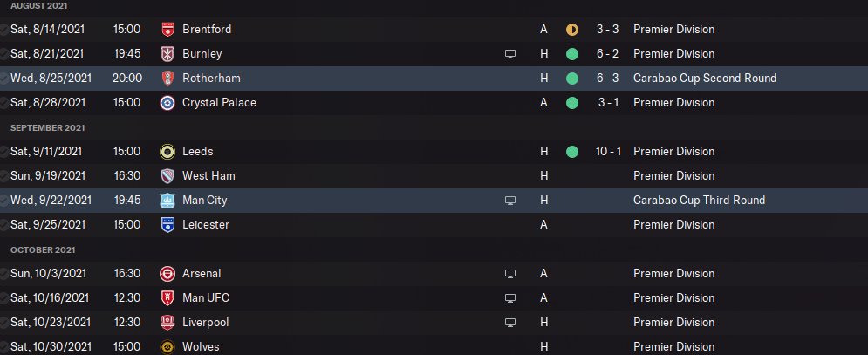Click the Brentford club badge
This screenshot has height=355, width=868.
click(167, 30)
